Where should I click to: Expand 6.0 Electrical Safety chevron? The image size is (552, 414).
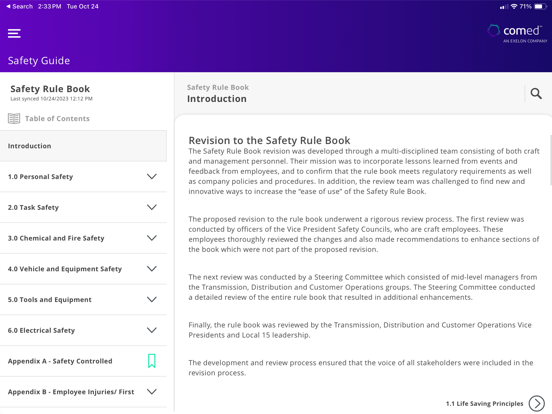152,330
